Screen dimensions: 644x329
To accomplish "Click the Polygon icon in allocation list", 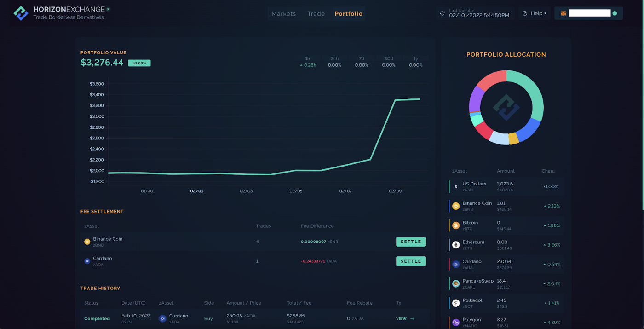I will point(456,322).
